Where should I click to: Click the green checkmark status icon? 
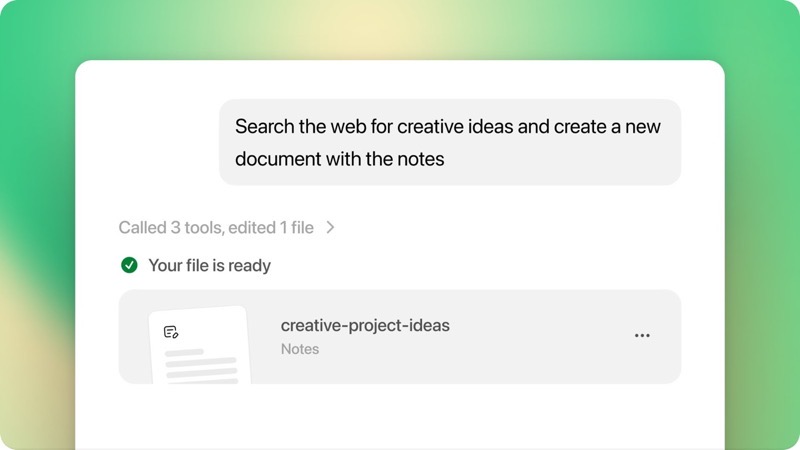pos(129,265)
